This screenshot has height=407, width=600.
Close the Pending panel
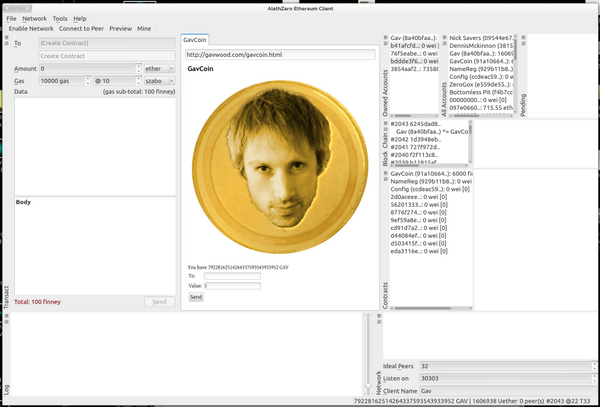pos(523,37)
